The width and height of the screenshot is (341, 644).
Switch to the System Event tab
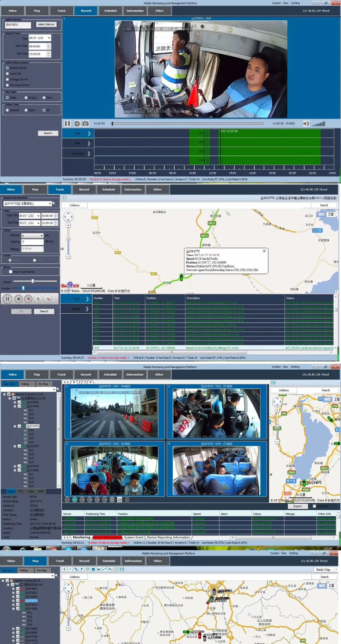tap(134, 537)
